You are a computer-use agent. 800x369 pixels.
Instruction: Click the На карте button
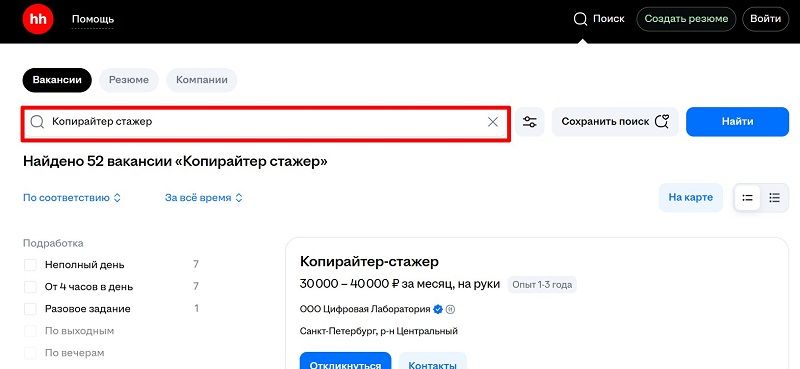coord(690,198)
